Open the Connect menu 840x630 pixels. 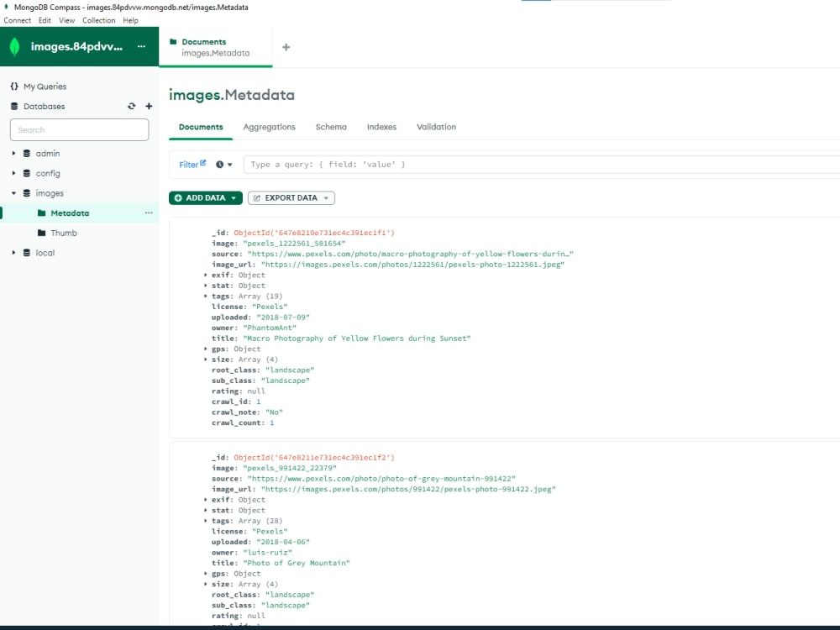pos(17,20)
